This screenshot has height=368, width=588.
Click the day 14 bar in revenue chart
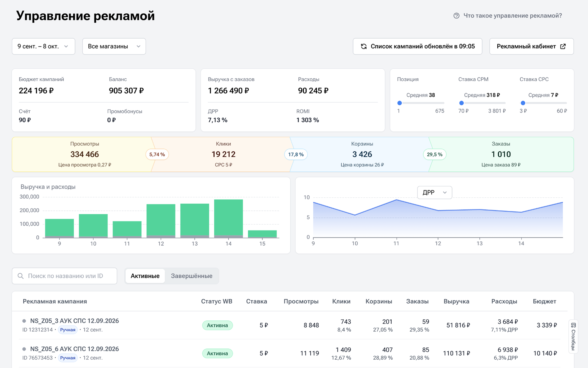tap(229, 219)
